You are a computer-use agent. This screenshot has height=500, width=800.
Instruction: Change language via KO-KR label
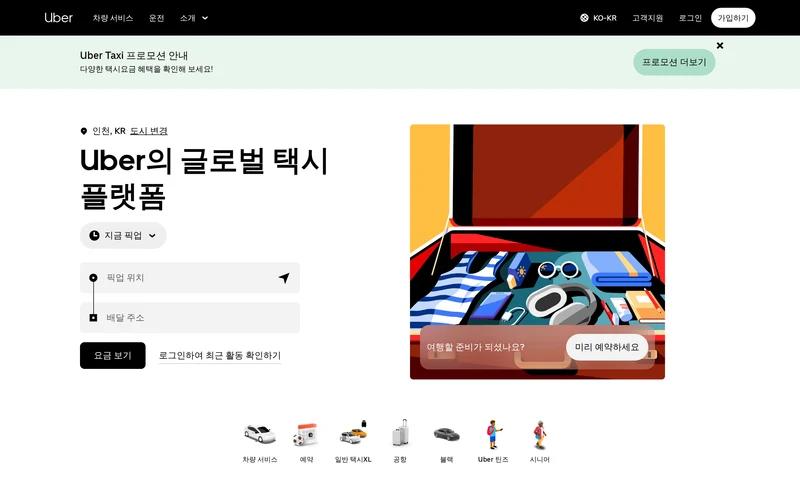coord(605,18)
